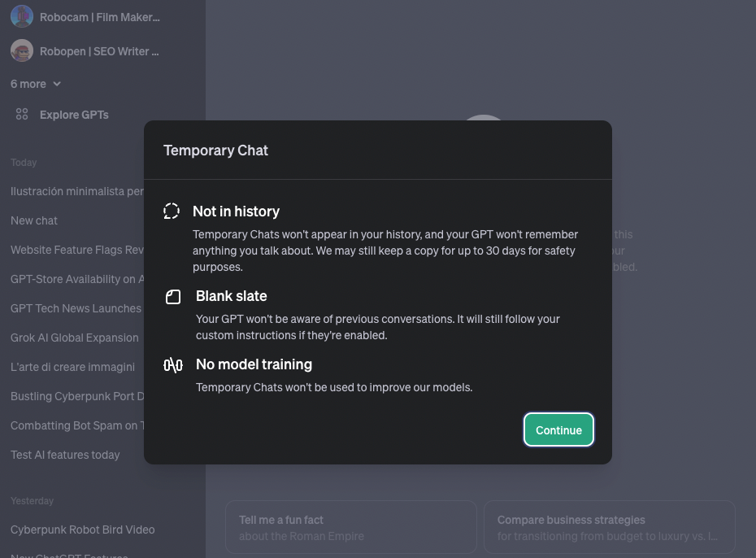Open 'GPT-Store Availability' chat
The height and width of the screenshot is (558, 756).
click(77, 279)
